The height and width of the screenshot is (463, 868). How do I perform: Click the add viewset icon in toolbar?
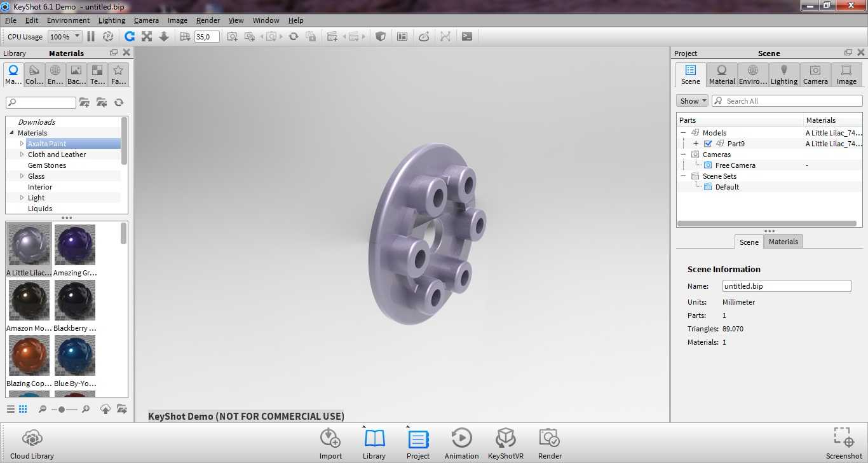pyautogui.click(x=332, y=36)
